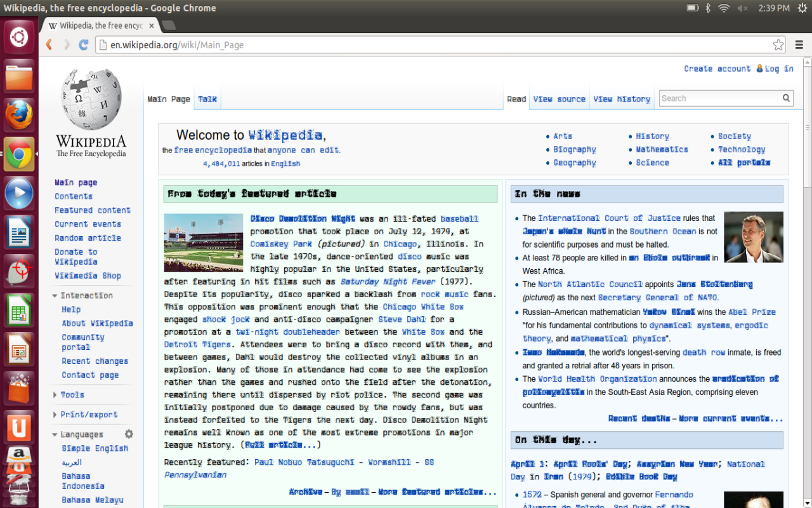Open the system power gear menu
The image size is (812, 508).
tap(802, 8)
